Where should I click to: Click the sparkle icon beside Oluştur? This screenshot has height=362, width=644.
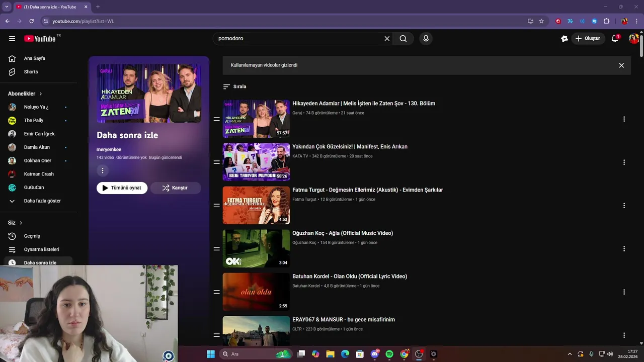565,39
